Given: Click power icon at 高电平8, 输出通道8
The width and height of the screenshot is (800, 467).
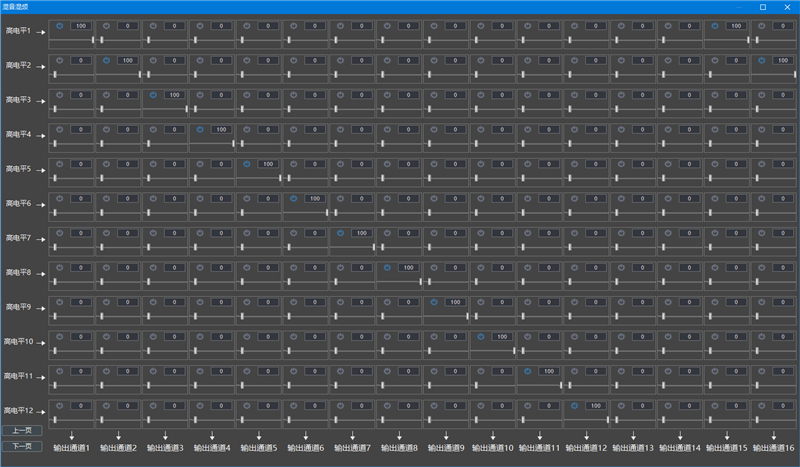Looking at the screenshot, I should click(387, 268).
